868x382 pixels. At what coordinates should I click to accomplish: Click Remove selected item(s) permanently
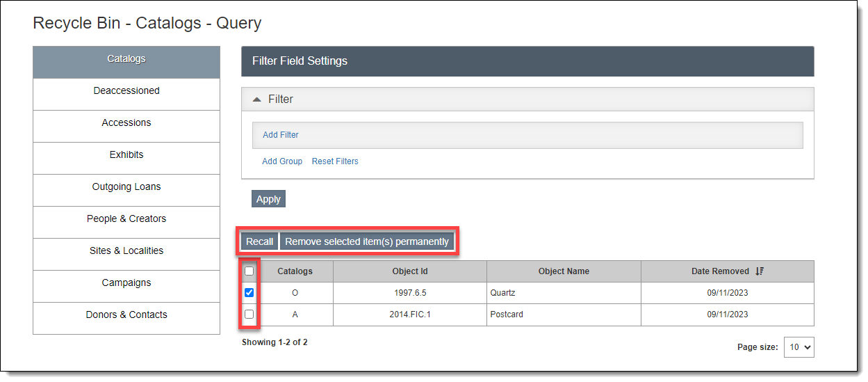tap(367, 241)
